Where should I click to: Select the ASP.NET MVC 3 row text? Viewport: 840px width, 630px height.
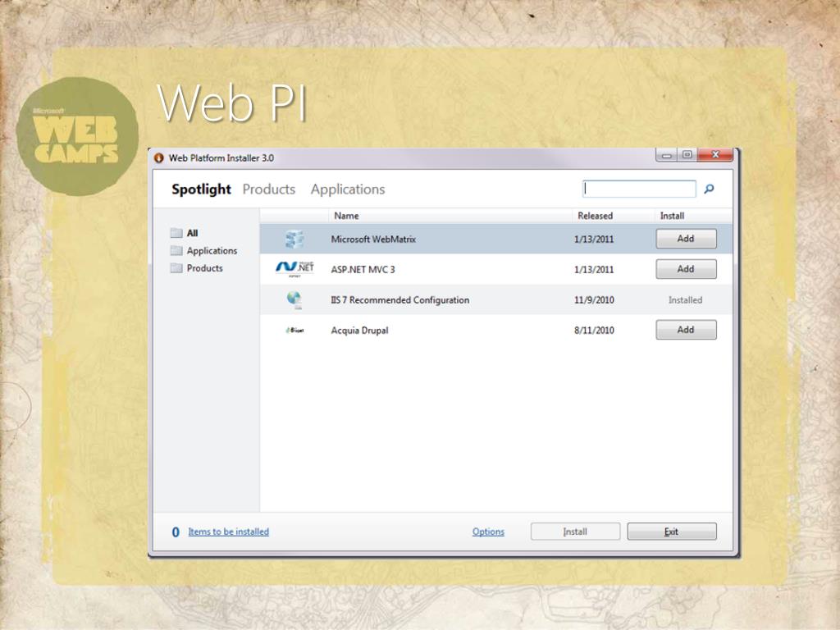363,269
